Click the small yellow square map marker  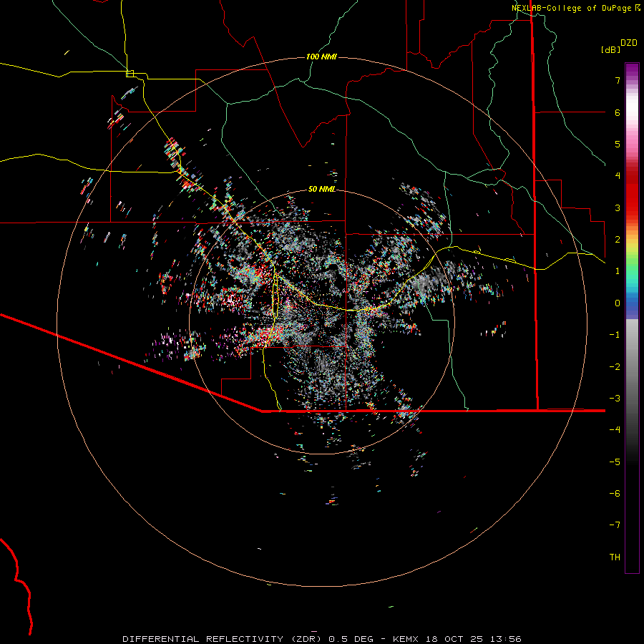pos(130,73)
